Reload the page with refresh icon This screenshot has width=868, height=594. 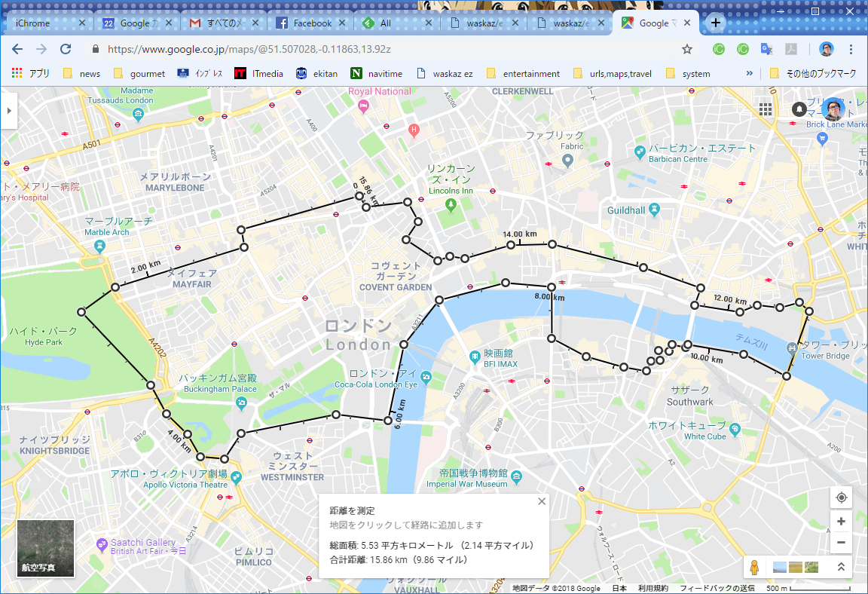pyautogui.click(x=66, y=49)
